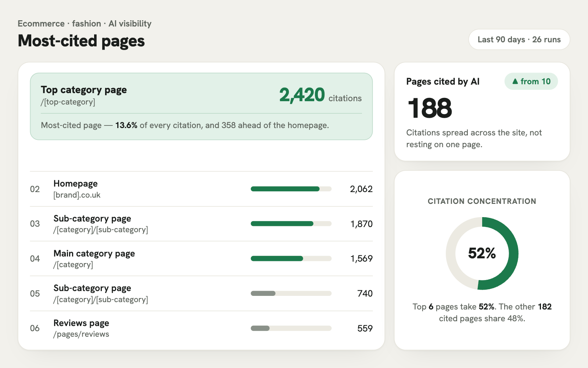Click the /[category] path under Main category page

tap(73, 265)
